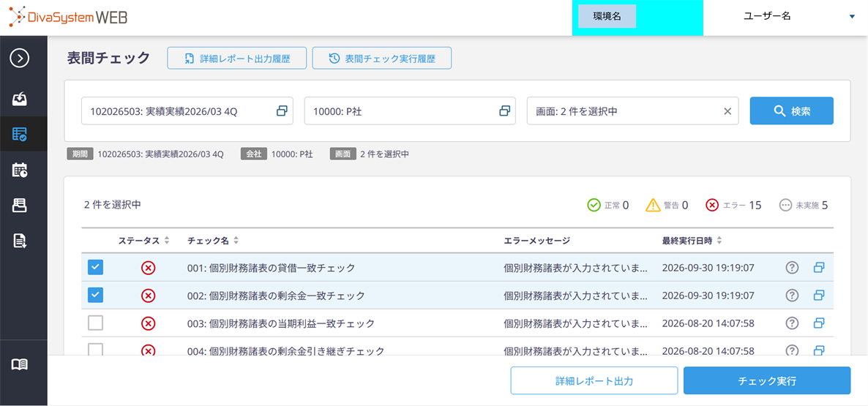Open the data import sidebar icon

point(20,99)
